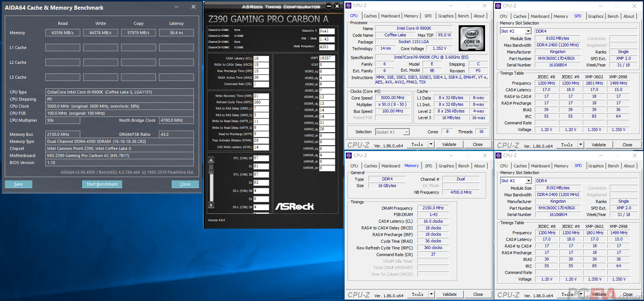The image size is (644, 301).
Task: Click the Memory Latency value 36.4 ns
Action: (x=176, y=33)
